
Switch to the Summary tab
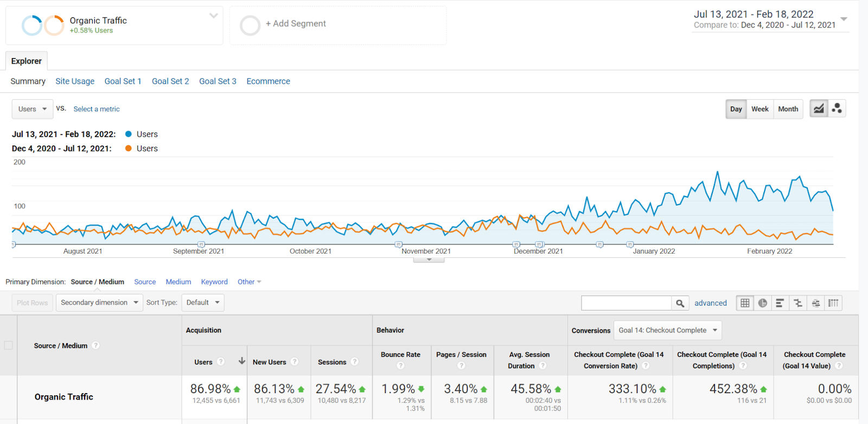pyautogui.click(x=28, y=81)
